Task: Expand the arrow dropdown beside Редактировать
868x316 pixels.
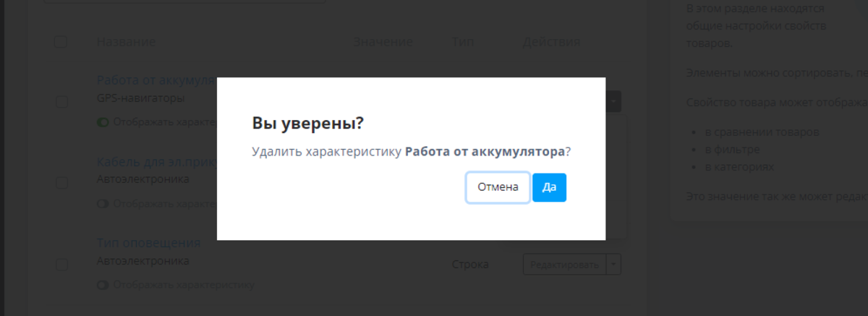Action: pyautogui.click(x=614, y=265)
